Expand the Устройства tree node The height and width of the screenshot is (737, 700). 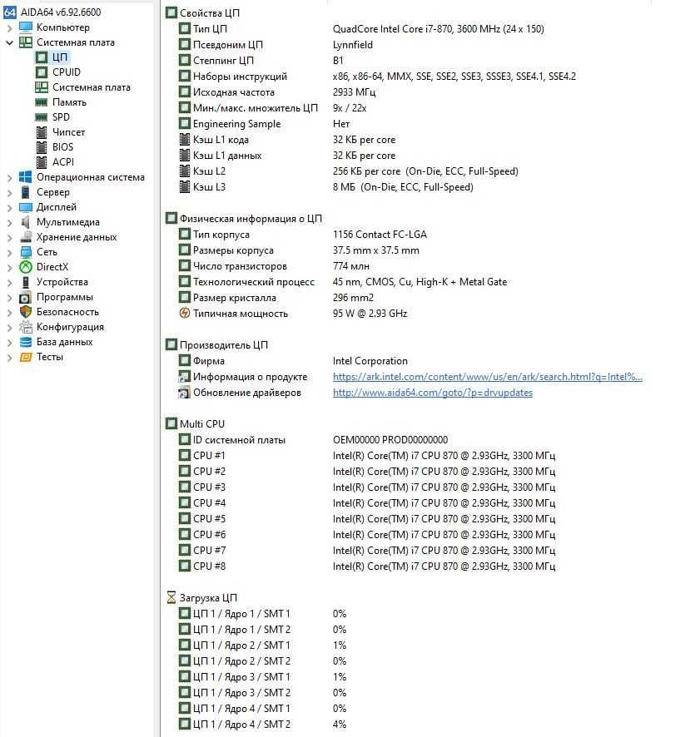click(9, 283)
